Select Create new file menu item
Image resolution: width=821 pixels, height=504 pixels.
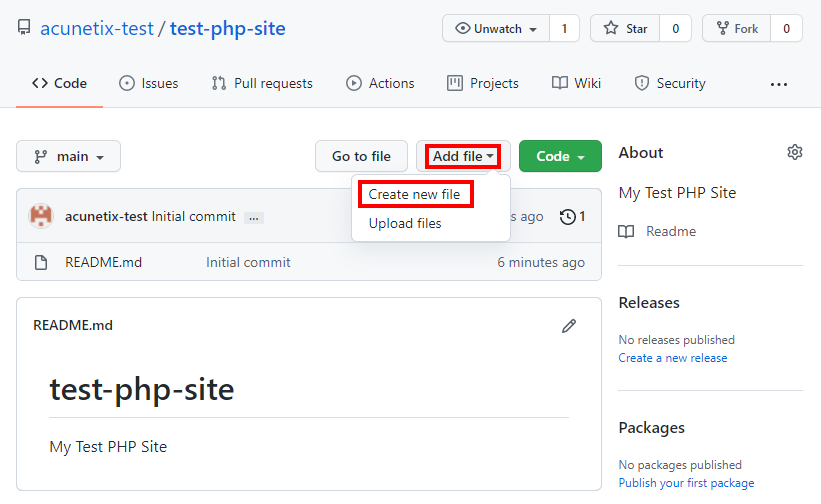tap(415, 194)
